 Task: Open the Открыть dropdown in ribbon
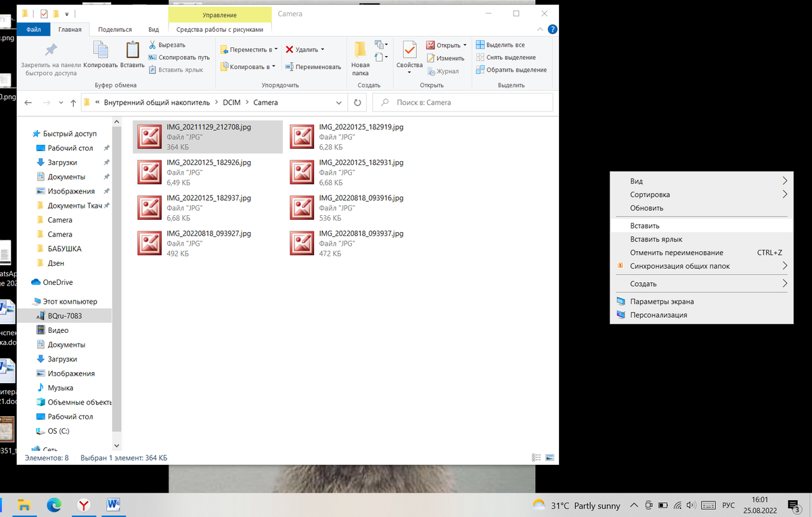tap(447, 45)
